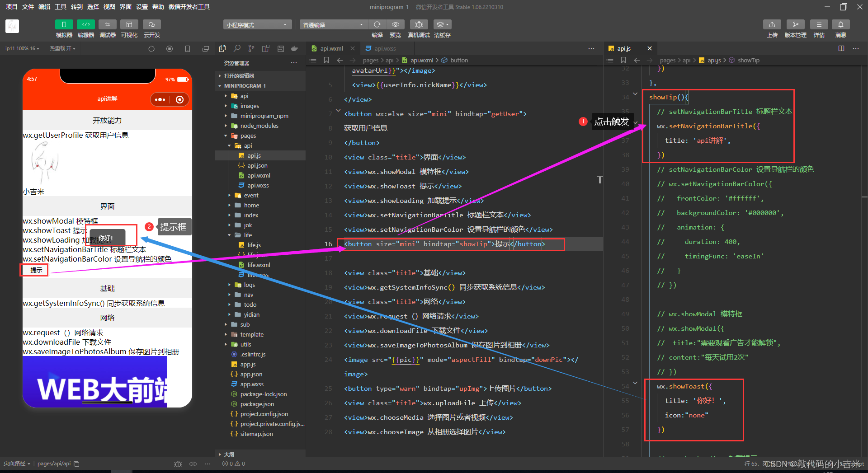This screenshot has height=473, width=868.
Task: Switch to the api.wxss tab
Action: coord(385,48)
